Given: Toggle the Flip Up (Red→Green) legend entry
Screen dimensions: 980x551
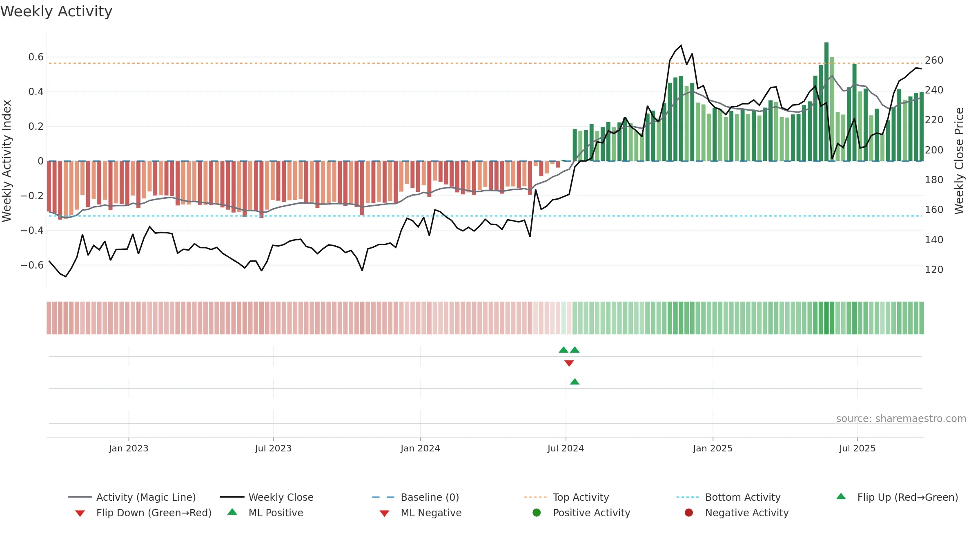Looking at the screenshot, I should (x=897, y=497).
